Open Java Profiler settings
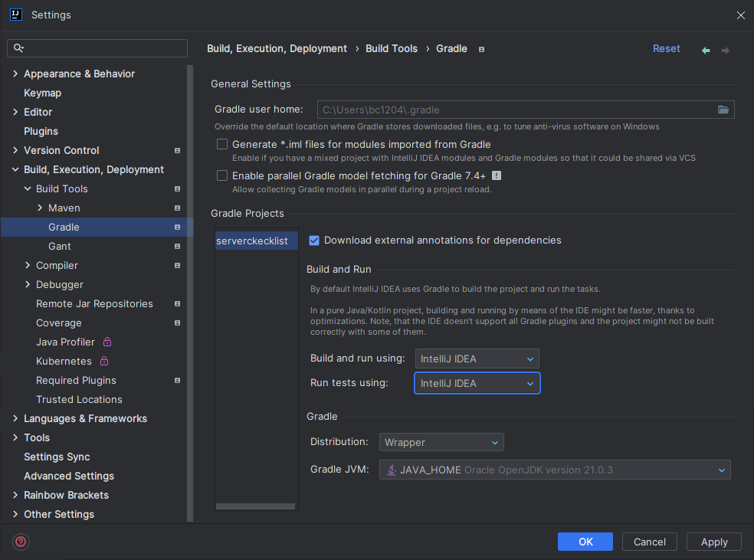This screenshot has width=754, height=560. [65, 342]
